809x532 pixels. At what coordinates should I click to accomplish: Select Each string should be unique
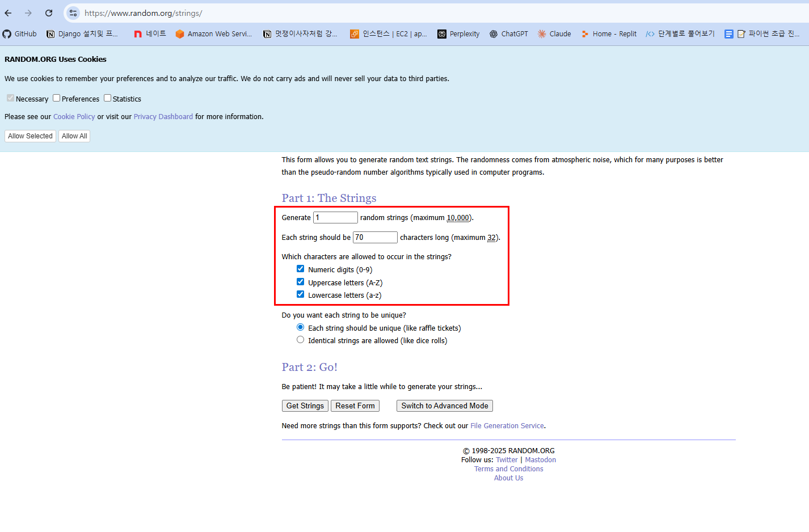(301, 327)
